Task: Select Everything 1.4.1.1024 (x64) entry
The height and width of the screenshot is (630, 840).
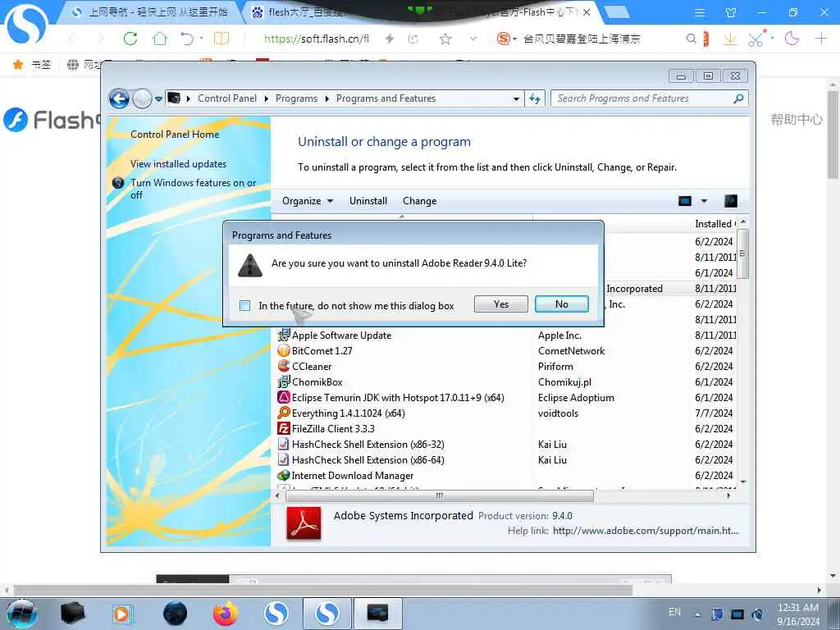Action: click(x=348, y=413)
